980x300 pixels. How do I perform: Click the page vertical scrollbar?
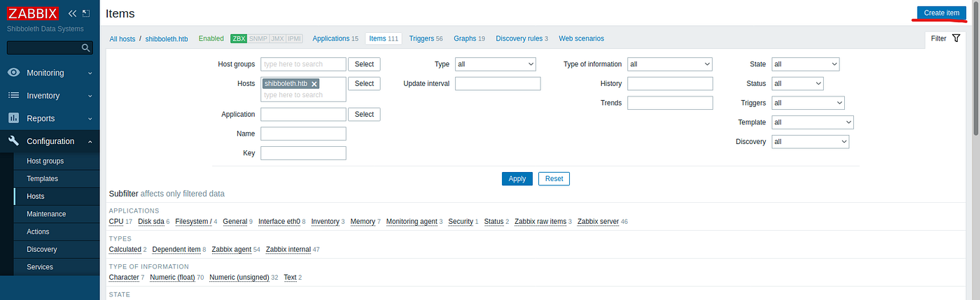coord(976,70)
